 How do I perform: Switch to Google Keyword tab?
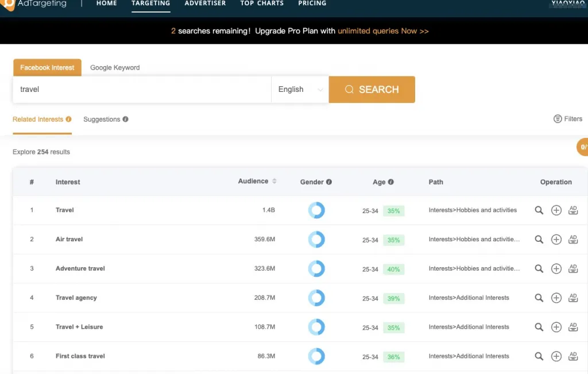tap(115, 68)
